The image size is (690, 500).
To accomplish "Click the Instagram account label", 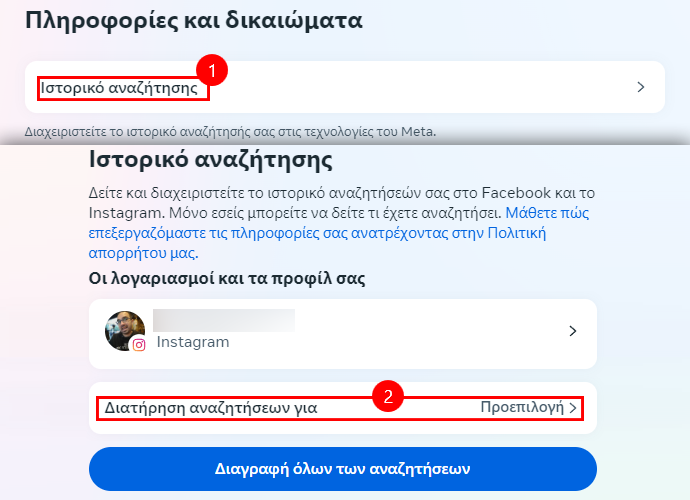I will point(193,342).
